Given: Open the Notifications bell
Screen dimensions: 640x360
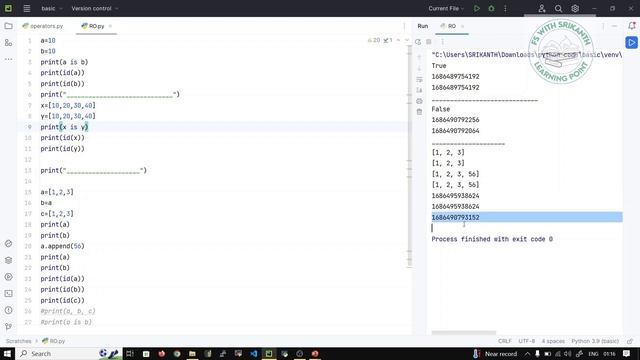Looking at the screenshot, I should tap(632, 26).
